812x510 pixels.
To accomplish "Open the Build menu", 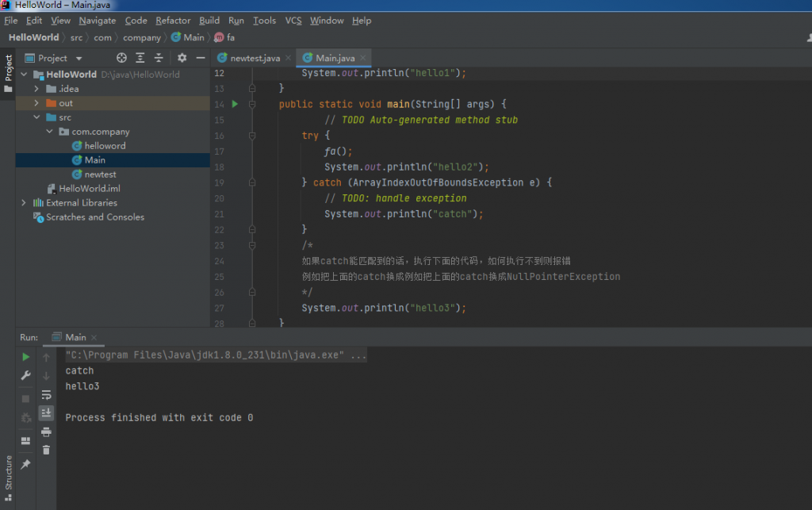I will (x=209, y=21).
